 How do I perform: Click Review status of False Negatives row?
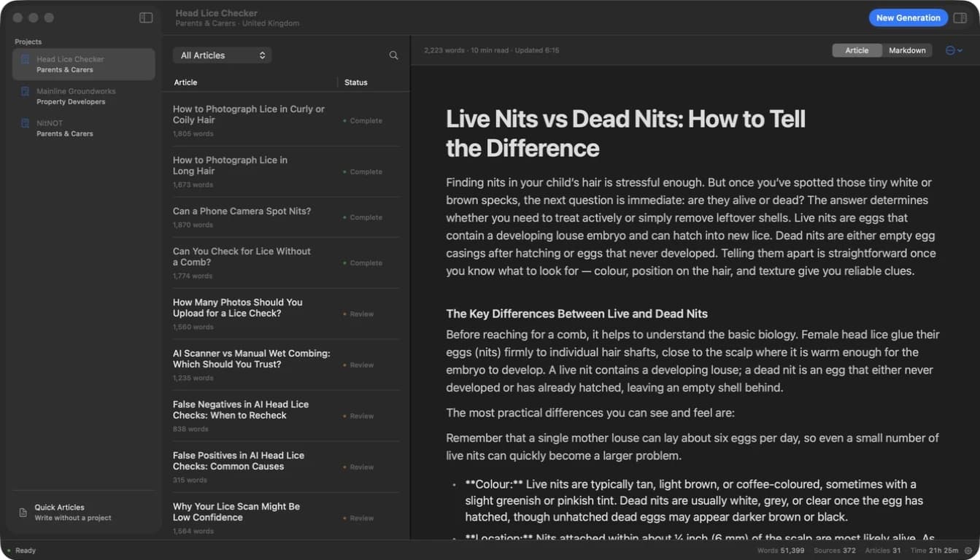[x=358, y=416]
